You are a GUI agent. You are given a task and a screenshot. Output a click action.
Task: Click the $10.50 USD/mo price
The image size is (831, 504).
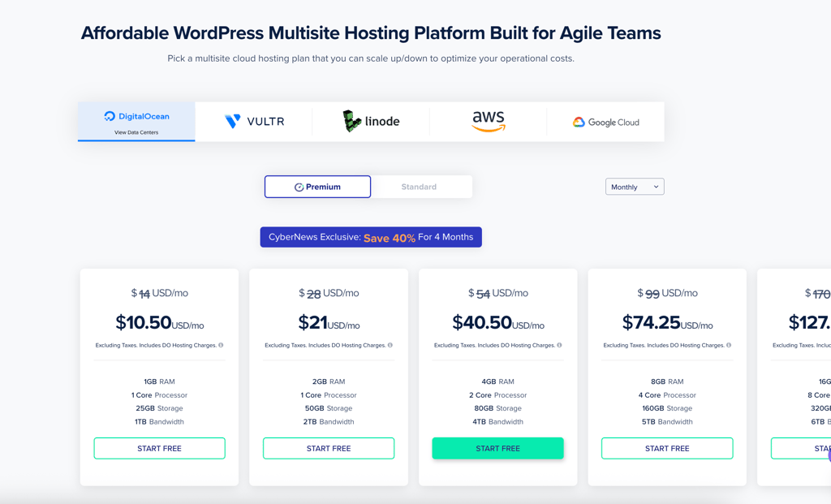160,322
